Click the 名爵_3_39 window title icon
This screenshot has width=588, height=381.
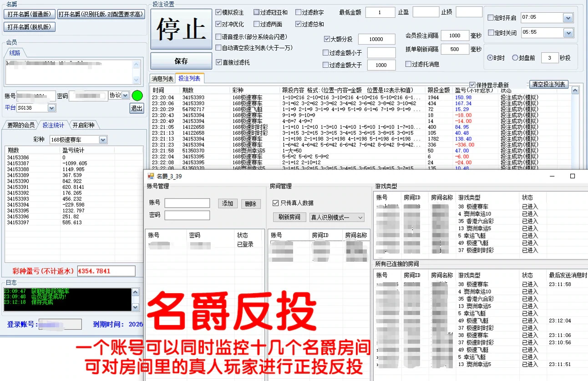pyautogui.click(x=151, y=176)
